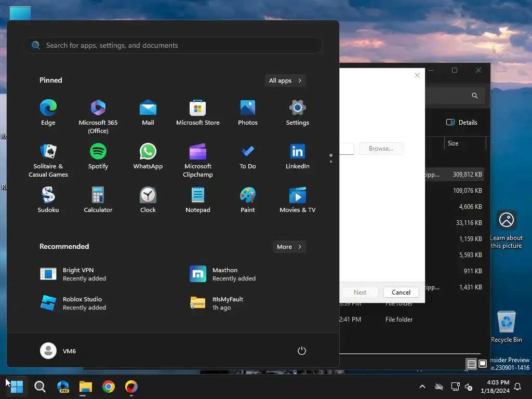Select the 2:41 PM File folder row
The image size is (532, 399).
pyautogui.click(x=411, y=320)
